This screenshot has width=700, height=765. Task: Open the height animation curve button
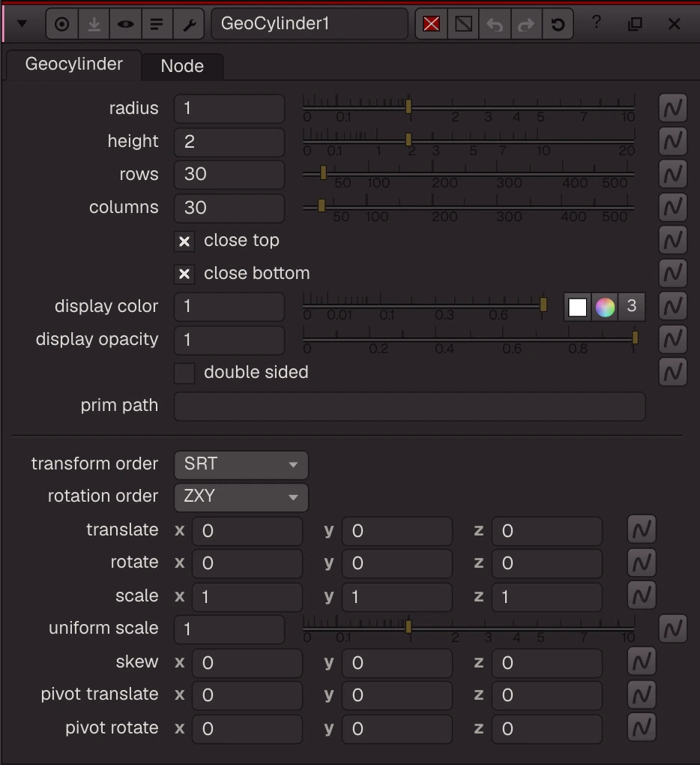(x=673, y=141)
